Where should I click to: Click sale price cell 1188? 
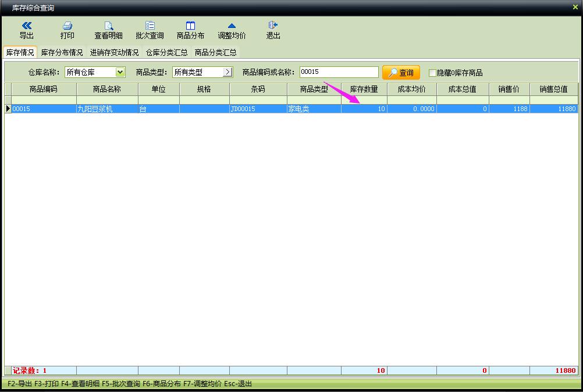[509, 109]
